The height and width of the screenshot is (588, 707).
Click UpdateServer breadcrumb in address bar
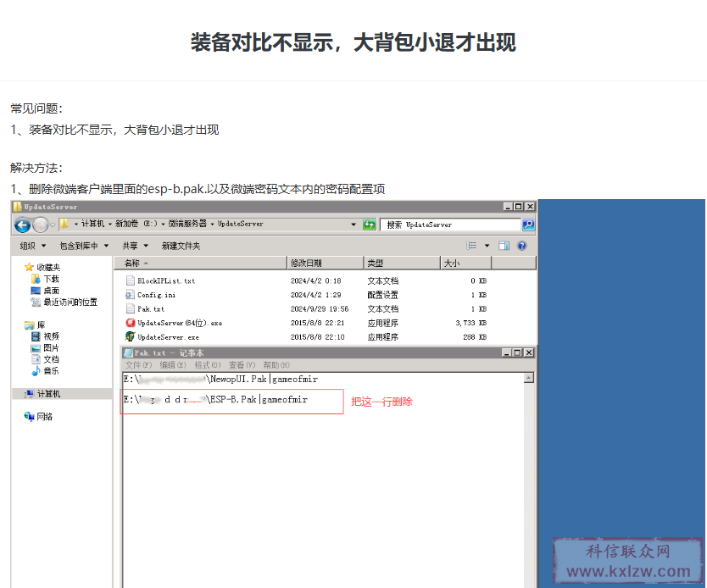(240, 224)
